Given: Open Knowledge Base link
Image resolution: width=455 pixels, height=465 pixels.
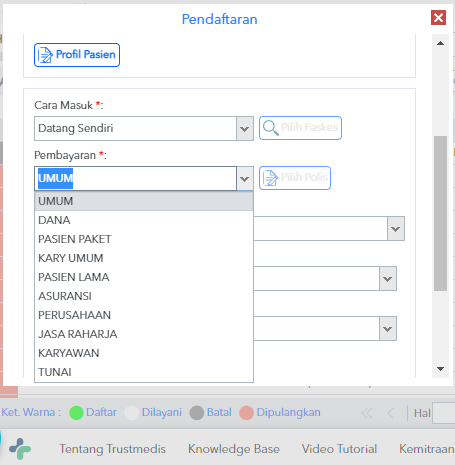Looking at the screenshot, I should [234, 449].
